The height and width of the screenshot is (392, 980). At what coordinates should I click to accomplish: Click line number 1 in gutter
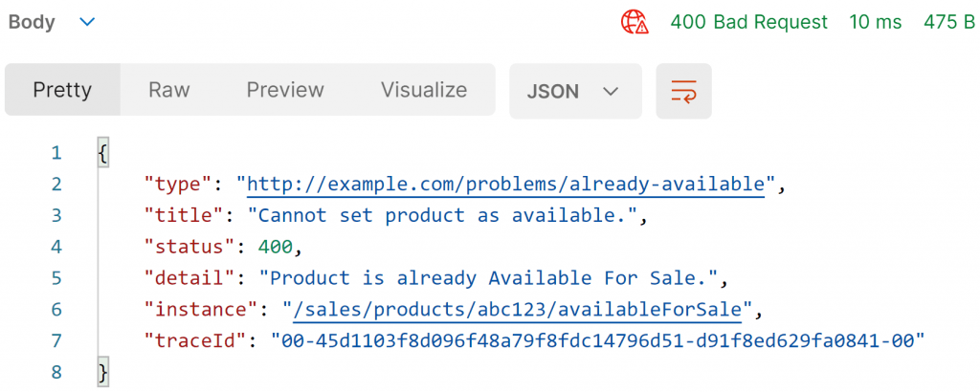[56, 153]
